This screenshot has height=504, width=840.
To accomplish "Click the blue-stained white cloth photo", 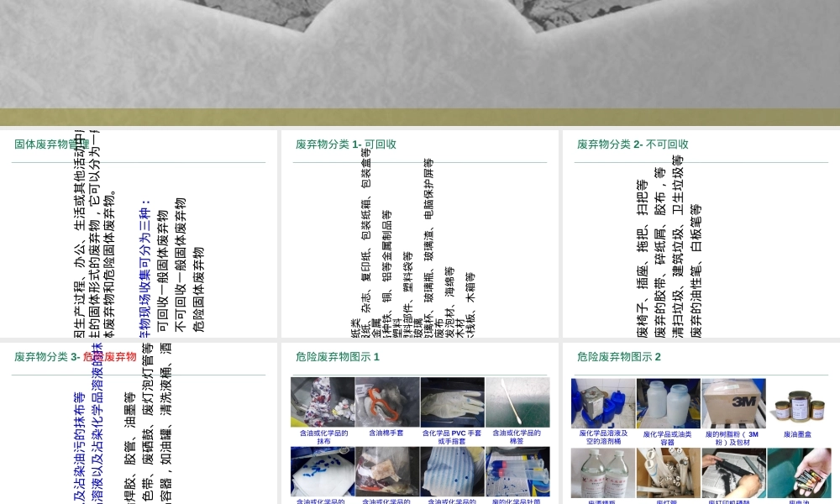I will tap(323, 472).
